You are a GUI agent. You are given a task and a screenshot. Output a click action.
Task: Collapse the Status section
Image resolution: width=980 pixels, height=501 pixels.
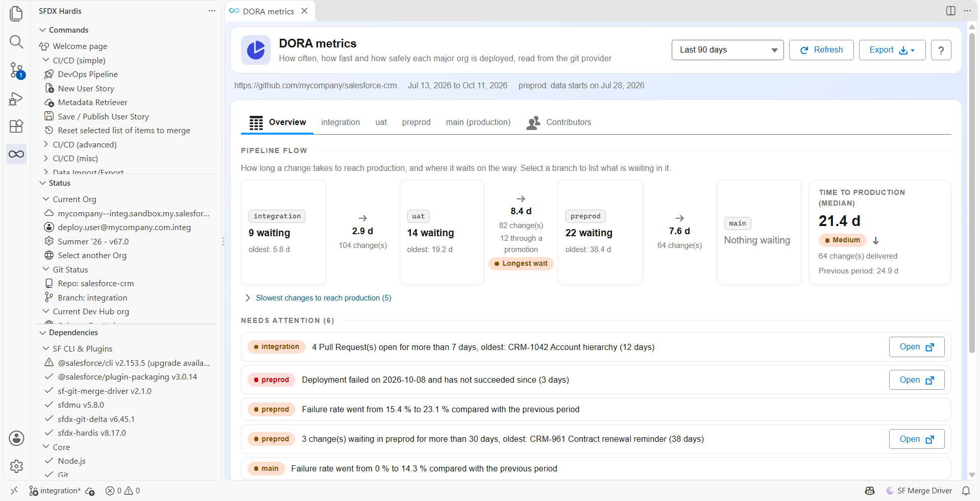[x=59, y=183]
